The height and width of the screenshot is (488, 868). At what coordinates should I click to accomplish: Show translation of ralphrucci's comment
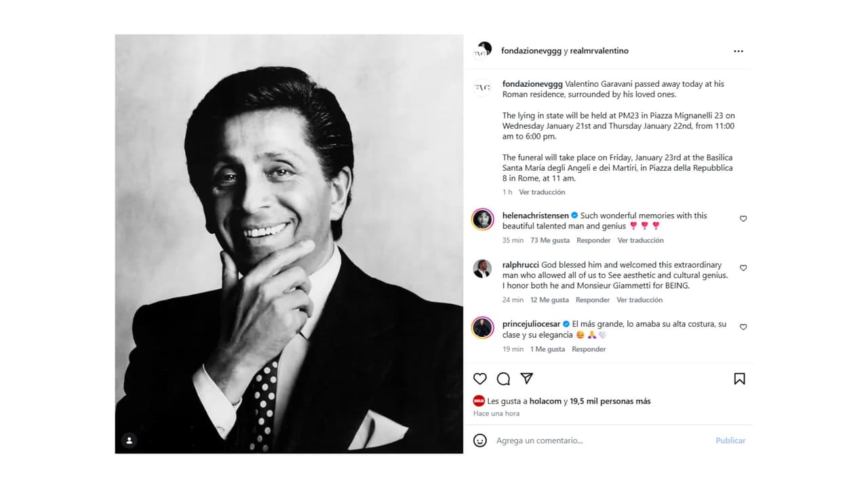tap(639, 299)
